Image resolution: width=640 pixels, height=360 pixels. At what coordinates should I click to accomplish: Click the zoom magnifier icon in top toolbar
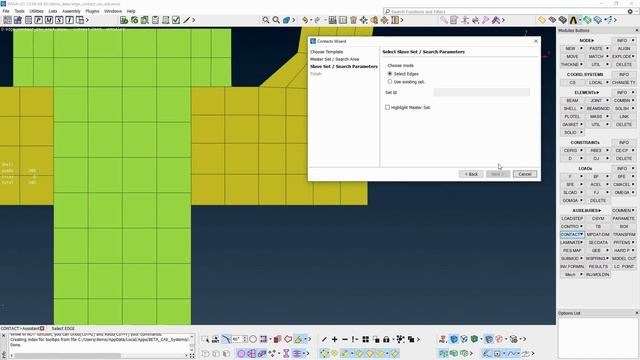pos(276,20)
